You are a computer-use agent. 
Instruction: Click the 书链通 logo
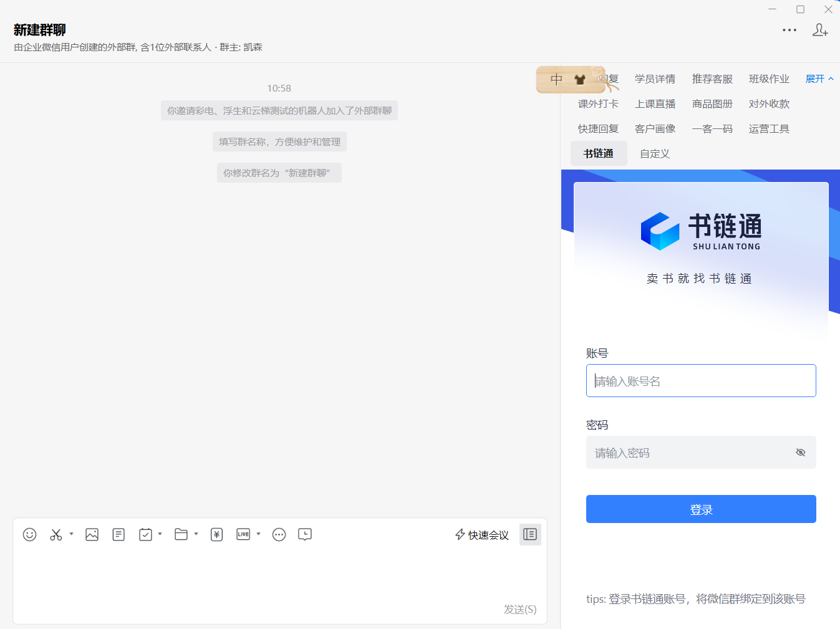pyautogui.click(x=701, y=231)
